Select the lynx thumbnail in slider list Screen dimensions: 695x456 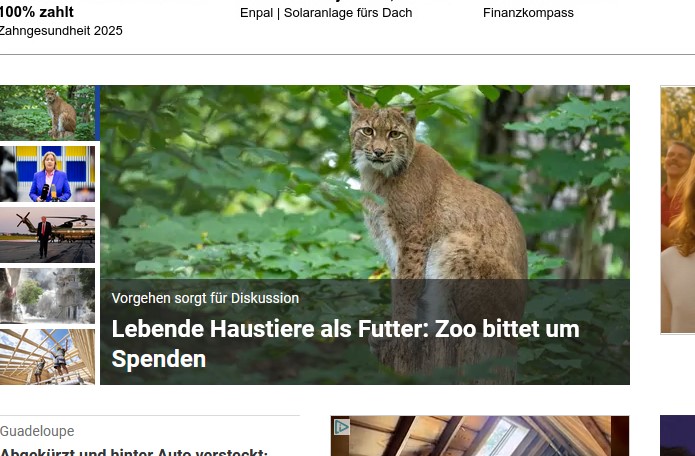[x=47, y=113]
